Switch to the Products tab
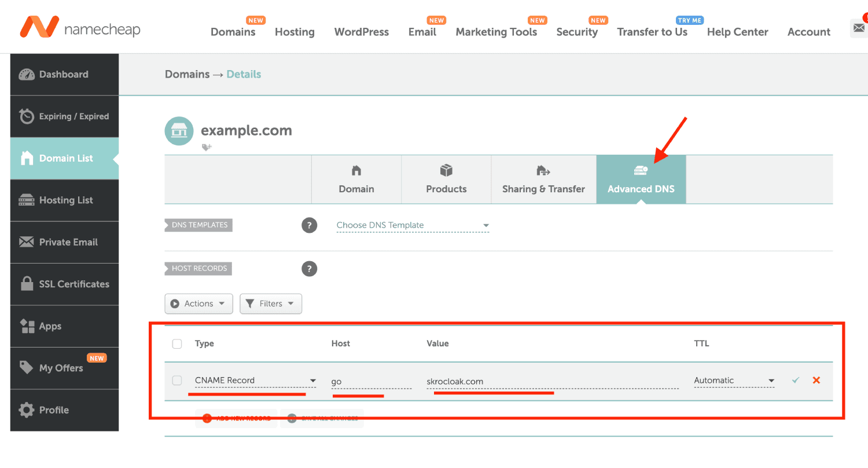The image size is (868, 468). (x=446, y=180)
